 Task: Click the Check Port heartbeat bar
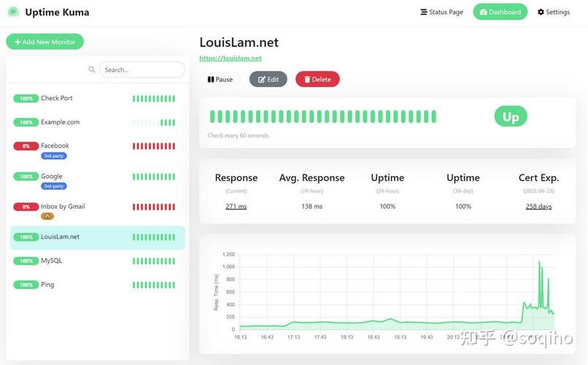[154, 99]
